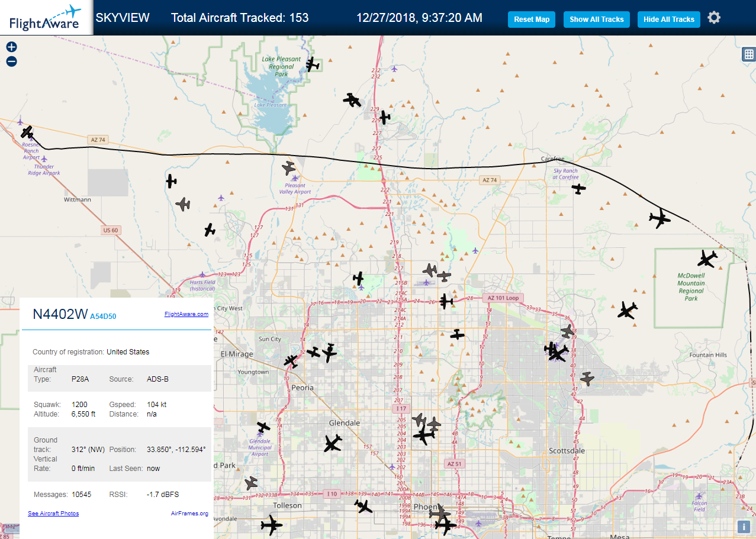Click Hide All Tracks button
The height and width of the screenshot is (539, 756).
[x=669, y=20]
